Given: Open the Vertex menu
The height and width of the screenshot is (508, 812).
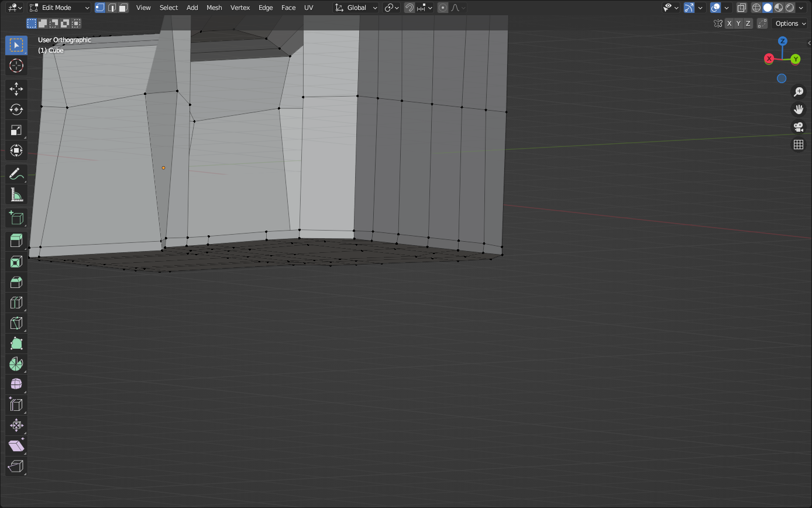Looking at the screenshot, I should tap(240, 8).
